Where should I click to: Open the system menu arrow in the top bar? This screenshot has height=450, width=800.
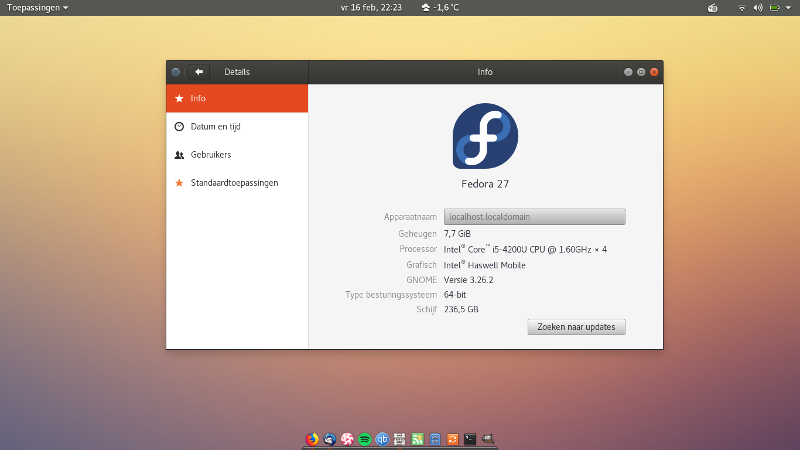click(788, 8)
